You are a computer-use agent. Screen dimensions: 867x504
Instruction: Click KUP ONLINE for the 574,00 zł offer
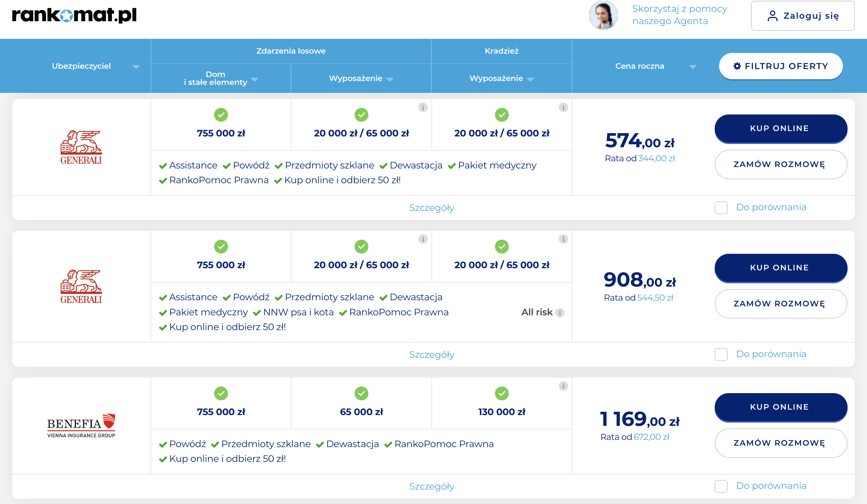[781, 129]
